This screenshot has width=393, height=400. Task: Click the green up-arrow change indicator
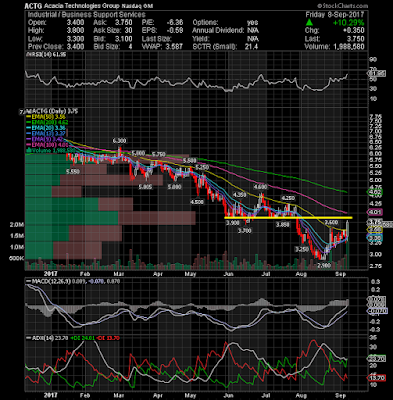309,22
